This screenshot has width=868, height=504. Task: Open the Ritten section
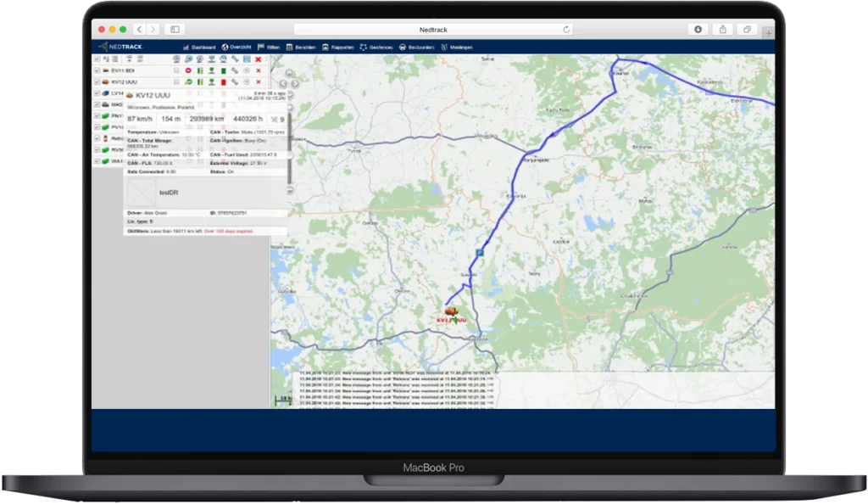coord(269,47)
